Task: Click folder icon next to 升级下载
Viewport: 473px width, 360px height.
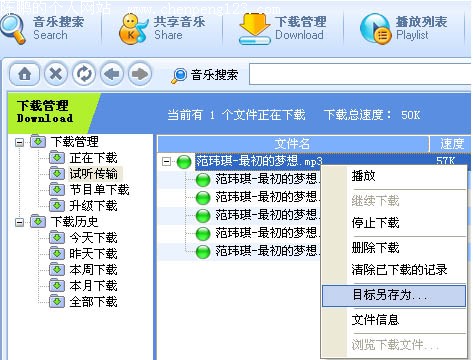Action: tap(57, 205)
